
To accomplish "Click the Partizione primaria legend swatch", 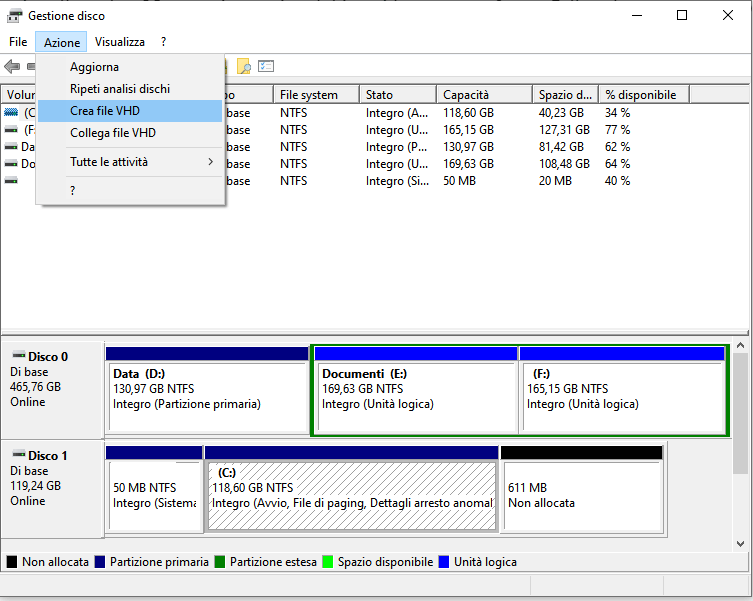I will coord(99,562).
